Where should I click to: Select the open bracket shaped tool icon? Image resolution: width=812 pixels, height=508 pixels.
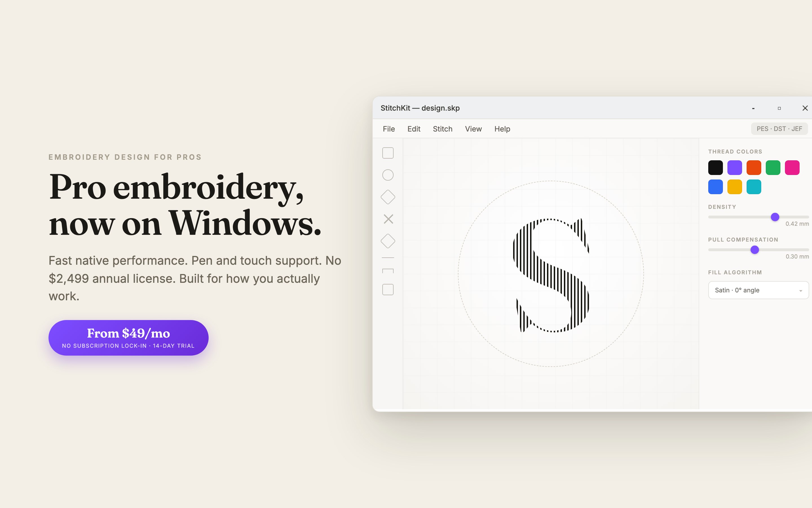tap(388, 271)
